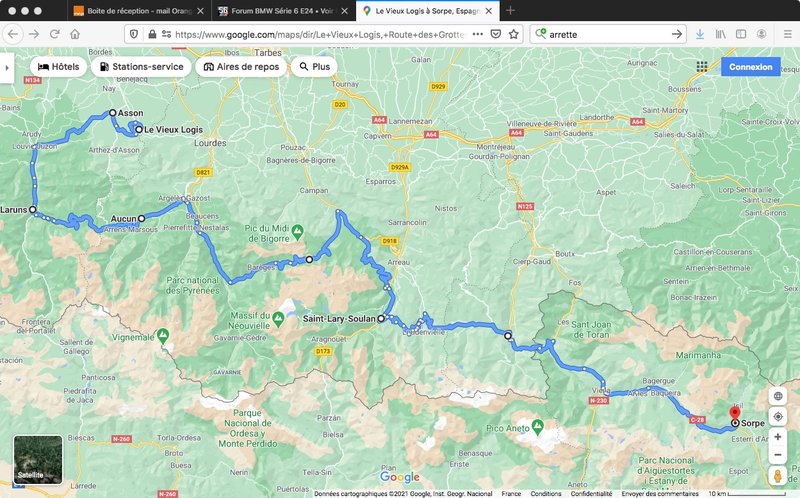Bookmark this page with the star icon
Image resolution: width=800 pixels, height=498 pixels.
[x=514, y=34]
